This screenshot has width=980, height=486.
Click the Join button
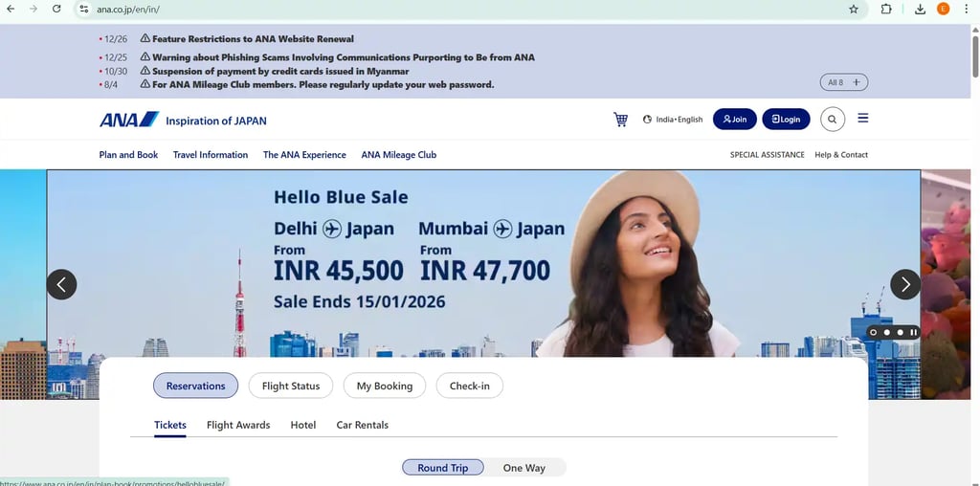[x=734, y=120]
